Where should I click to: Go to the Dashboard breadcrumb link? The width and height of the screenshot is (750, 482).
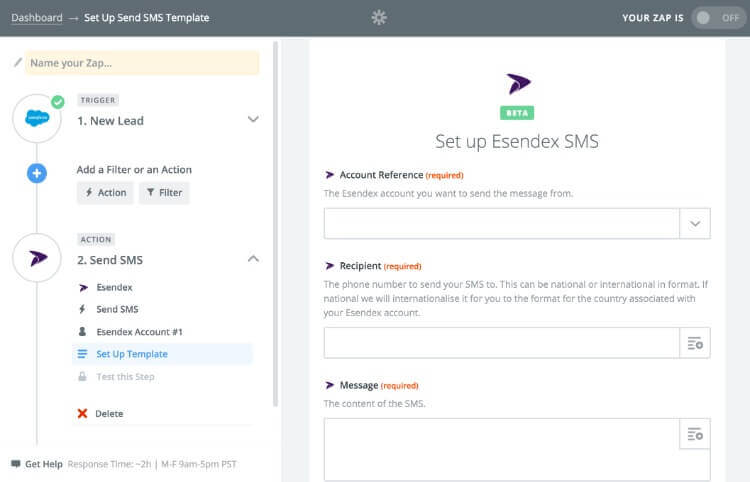point(37,18)
